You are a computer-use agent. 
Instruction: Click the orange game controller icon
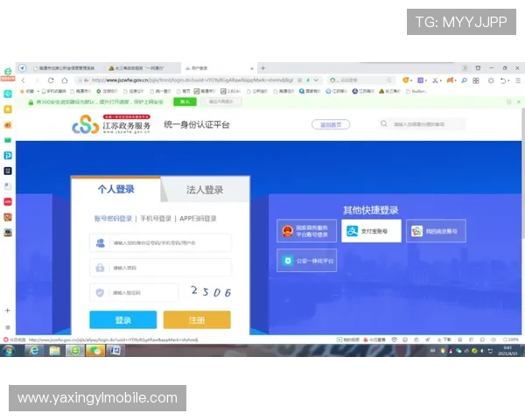coord(450,80)
